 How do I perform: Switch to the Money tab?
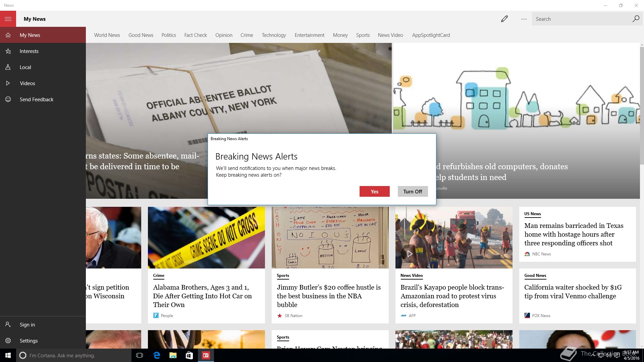[x=340, y=35]
